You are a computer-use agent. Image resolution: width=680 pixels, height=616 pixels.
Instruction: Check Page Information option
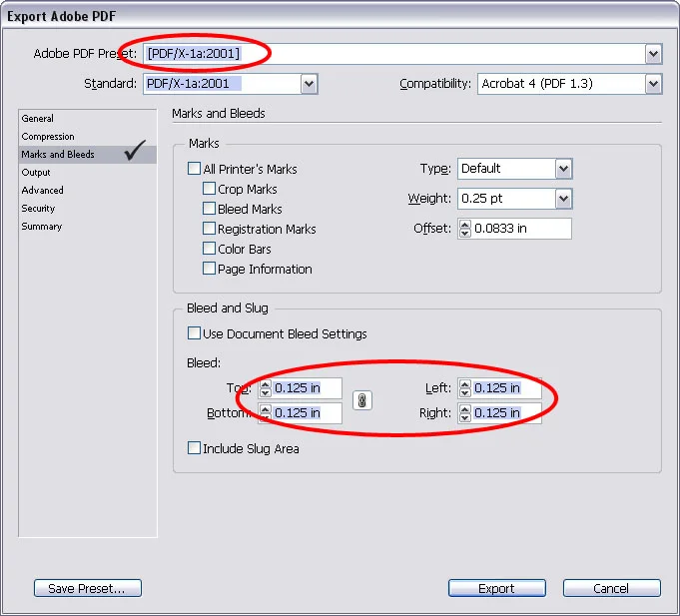(x=209, y=268)
